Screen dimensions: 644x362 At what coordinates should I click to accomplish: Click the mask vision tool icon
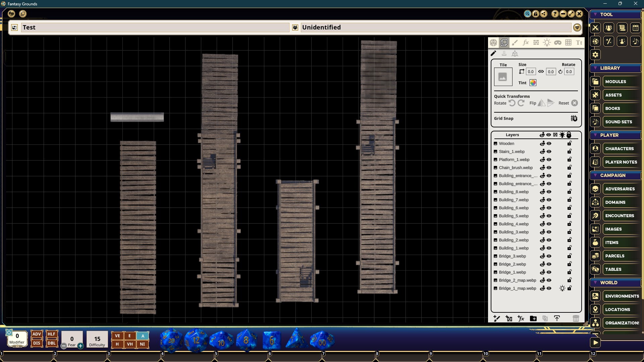pos(557,43)
